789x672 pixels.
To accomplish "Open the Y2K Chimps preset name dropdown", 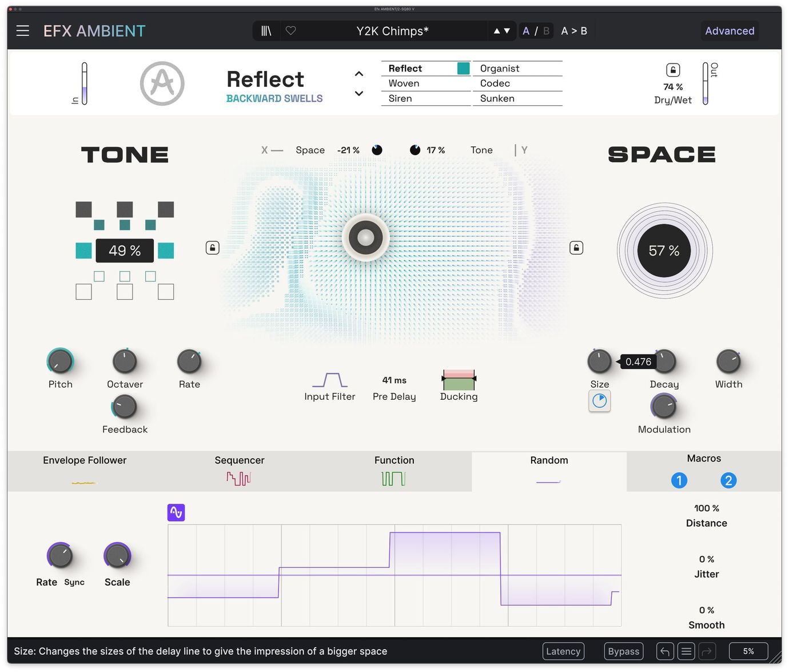I will [393, 31].
